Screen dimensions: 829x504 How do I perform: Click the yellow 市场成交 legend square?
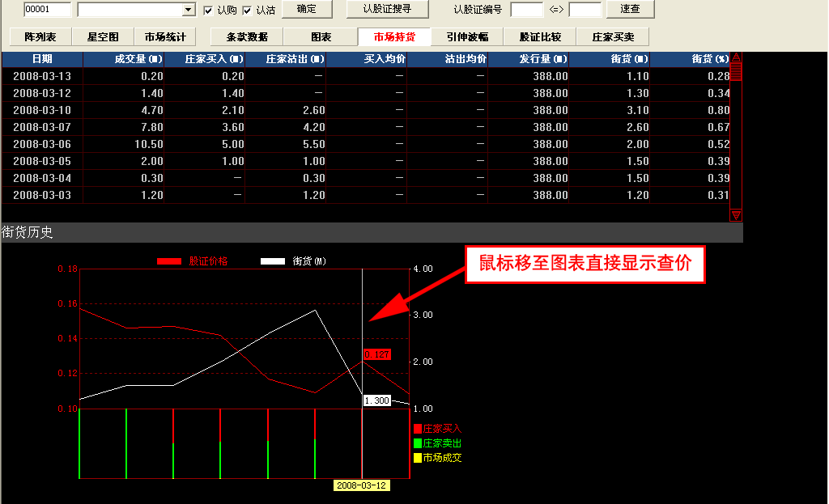tap(418, 458)
